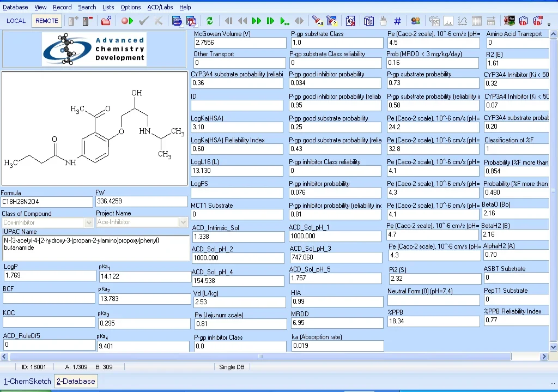Expand the toolbar overflow options arrow
Viewport: 558px width, 392px height.
(549, 25)
